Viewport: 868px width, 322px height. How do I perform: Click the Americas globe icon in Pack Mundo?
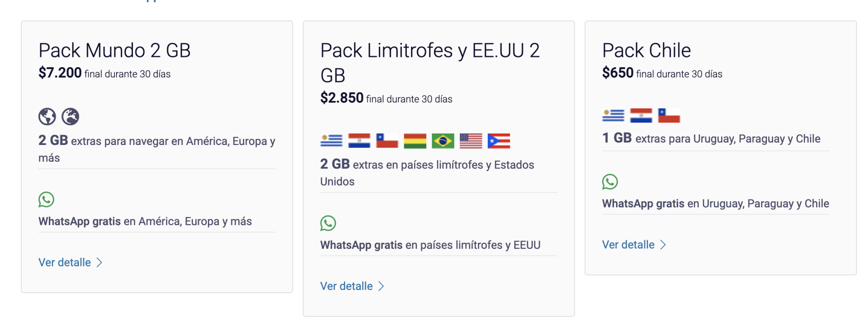click(x=47, y=116)
